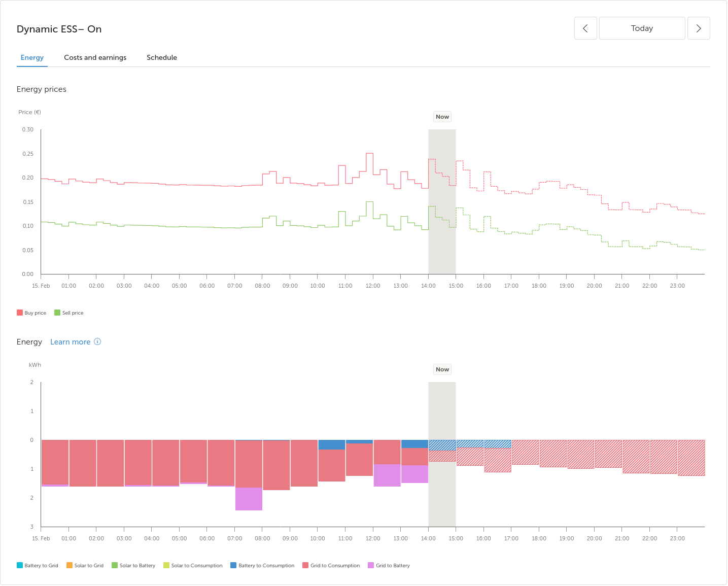This screenshot has width=728, height=586.
Task: Toggle Battery to Consumption legend item
Action: point(262,566)
